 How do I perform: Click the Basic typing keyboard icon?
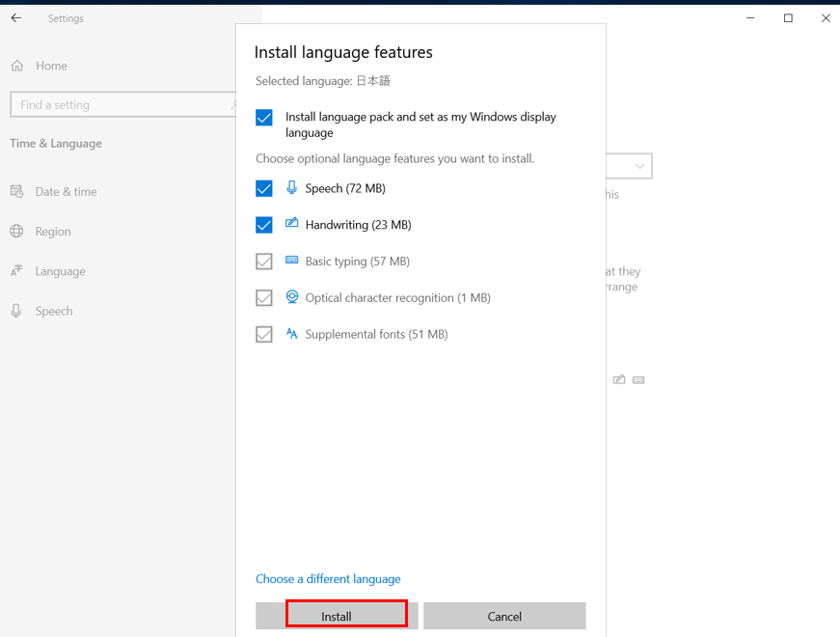(x=291, y=260)
